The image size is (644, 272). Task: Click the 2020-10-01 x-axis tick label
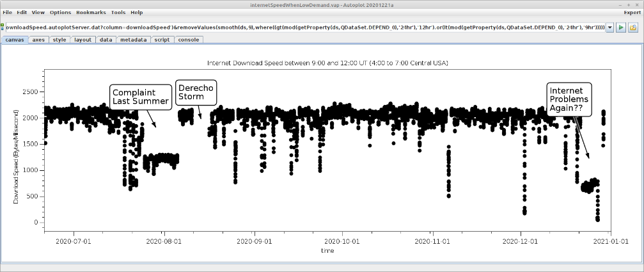(342, 241)
